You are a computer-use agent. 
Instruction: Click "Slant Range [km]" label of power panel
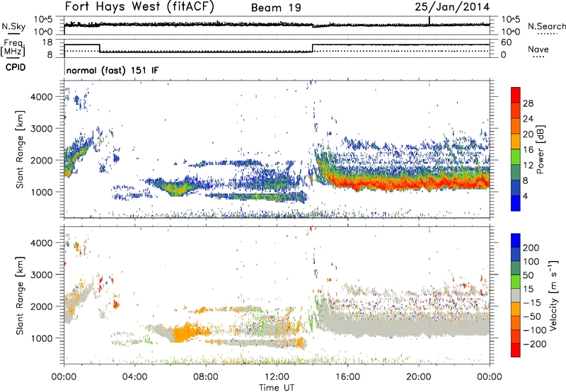[x=20, y=149]
